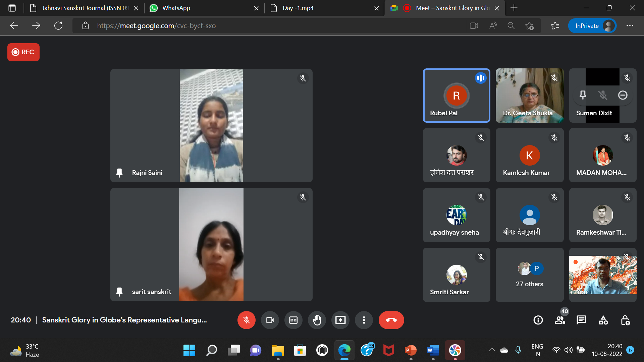Open host controls lock icon
644x362 pixels.
point(625,320)
